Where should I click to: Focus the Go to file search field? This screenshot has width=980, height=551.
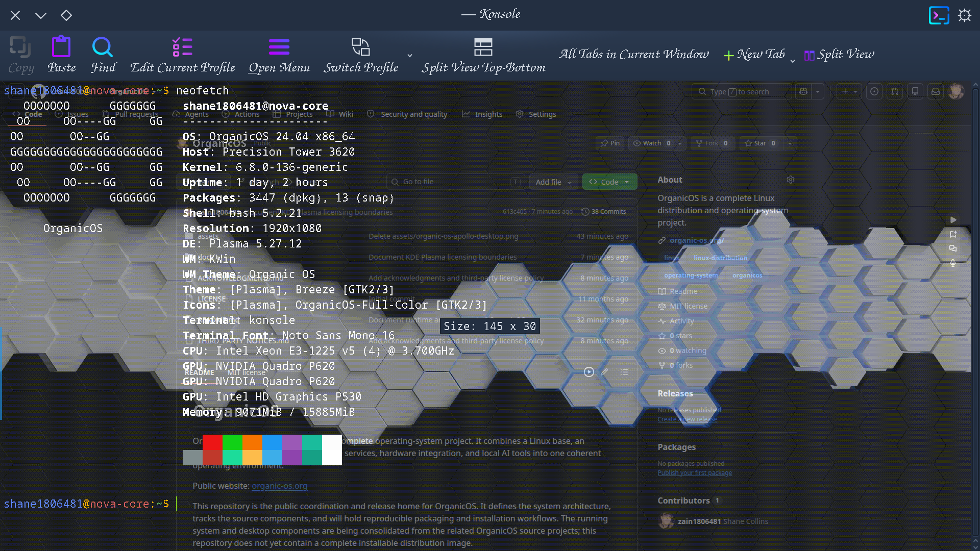[455, 182]
